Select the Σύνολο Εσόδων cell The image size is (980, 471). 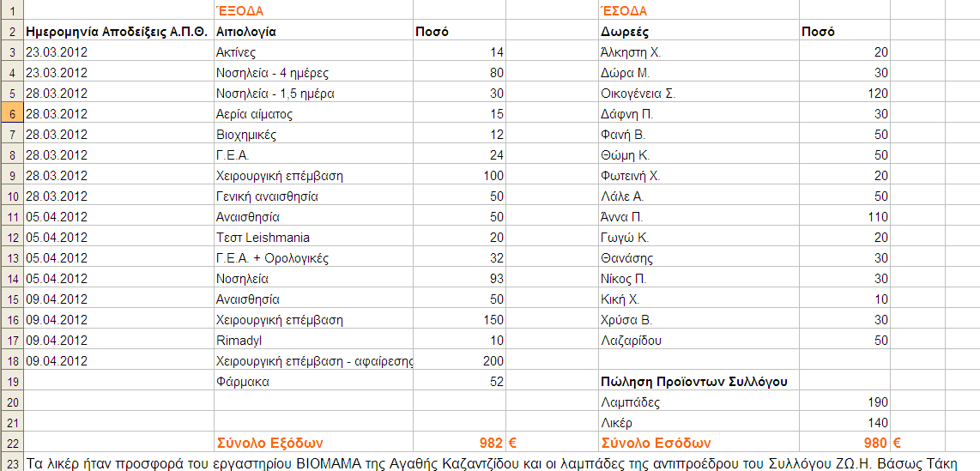click(699, 444)
